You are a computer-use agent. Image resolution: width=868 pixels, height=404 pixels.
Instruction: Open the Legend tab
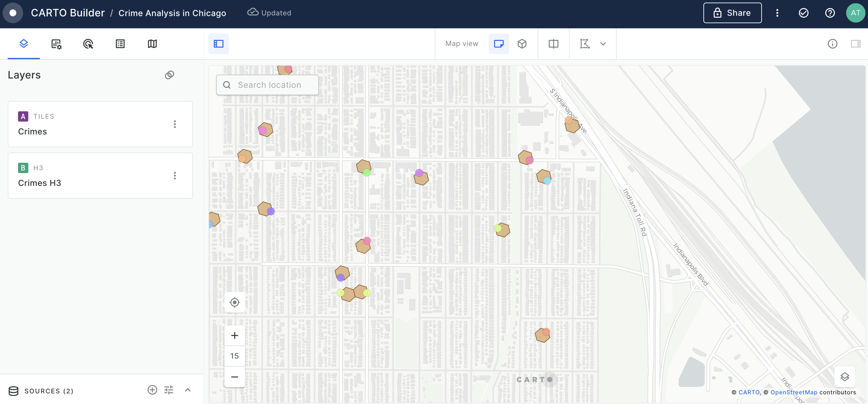click(120, 44)
